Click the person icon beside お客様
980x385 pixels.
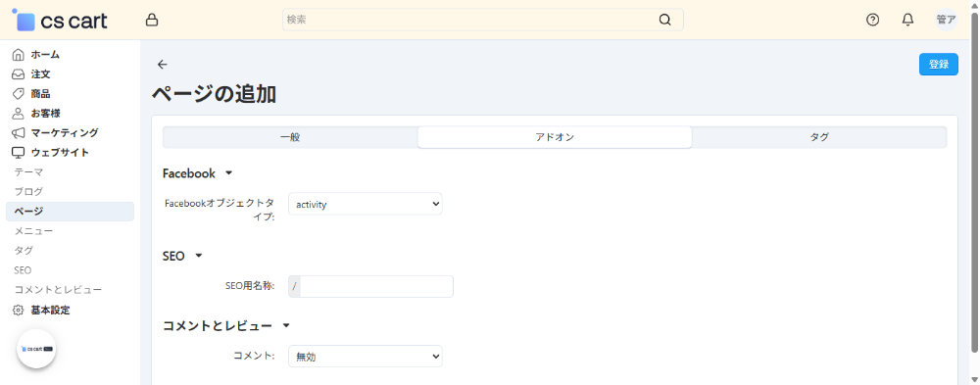coord(18,113)
